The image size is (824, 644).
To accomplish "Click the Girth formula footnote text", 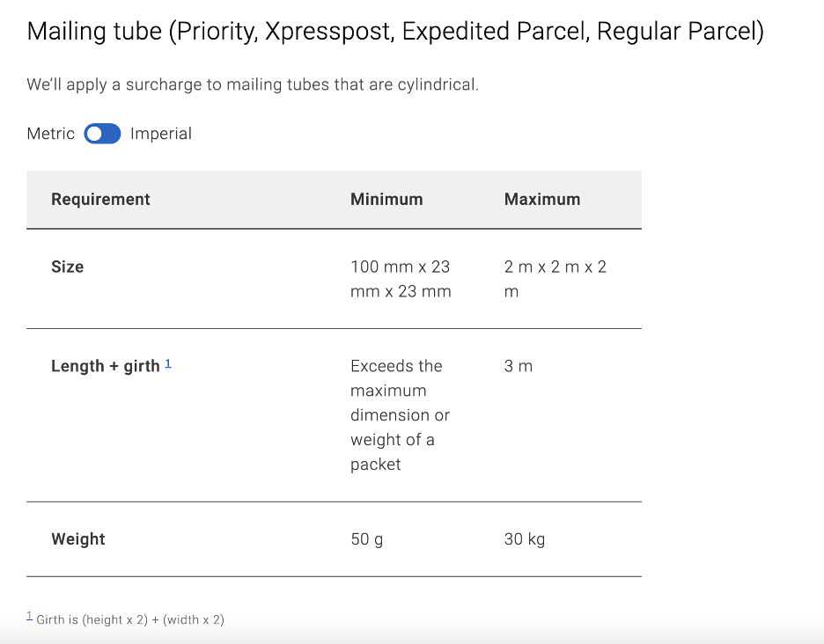I will (130, 619).
